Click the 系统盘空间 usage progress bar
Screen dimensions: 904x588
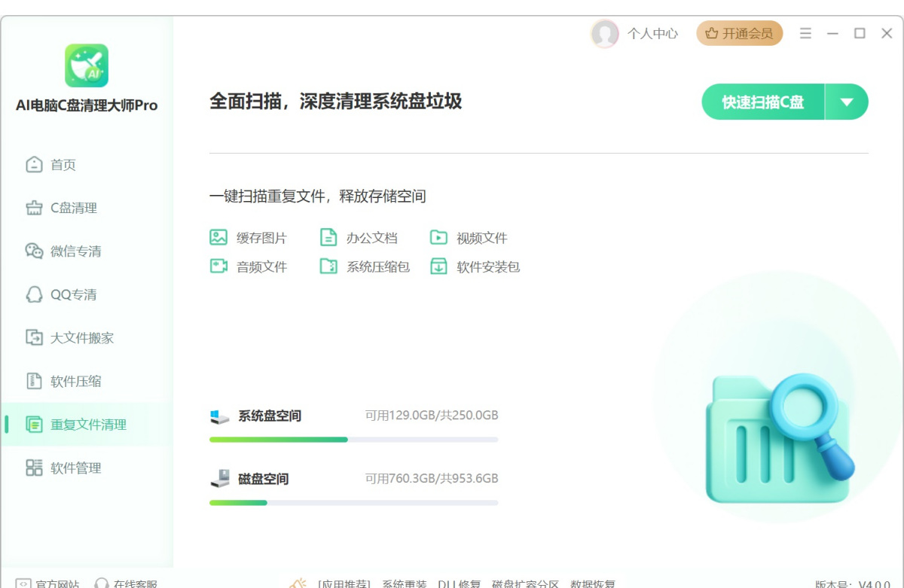tap(353, 440)
